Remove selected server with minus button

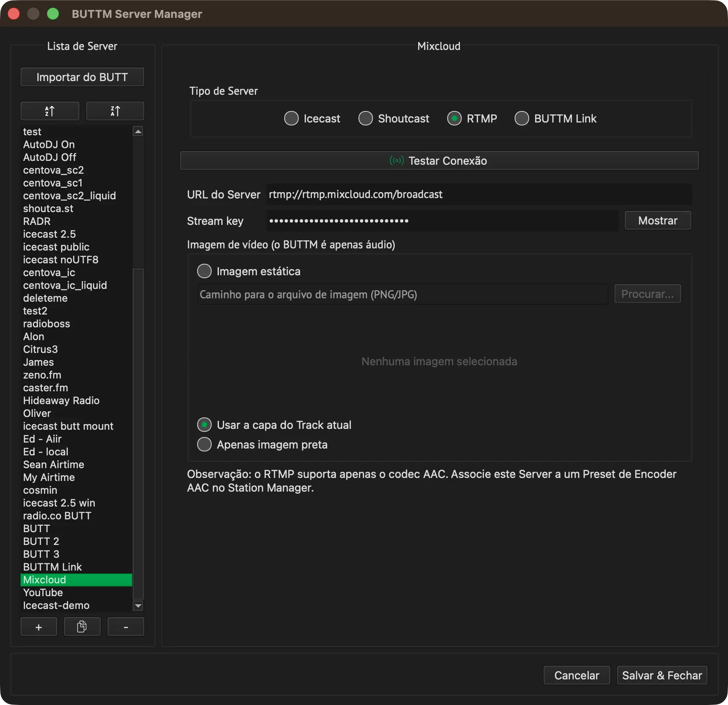click(126, 627)
